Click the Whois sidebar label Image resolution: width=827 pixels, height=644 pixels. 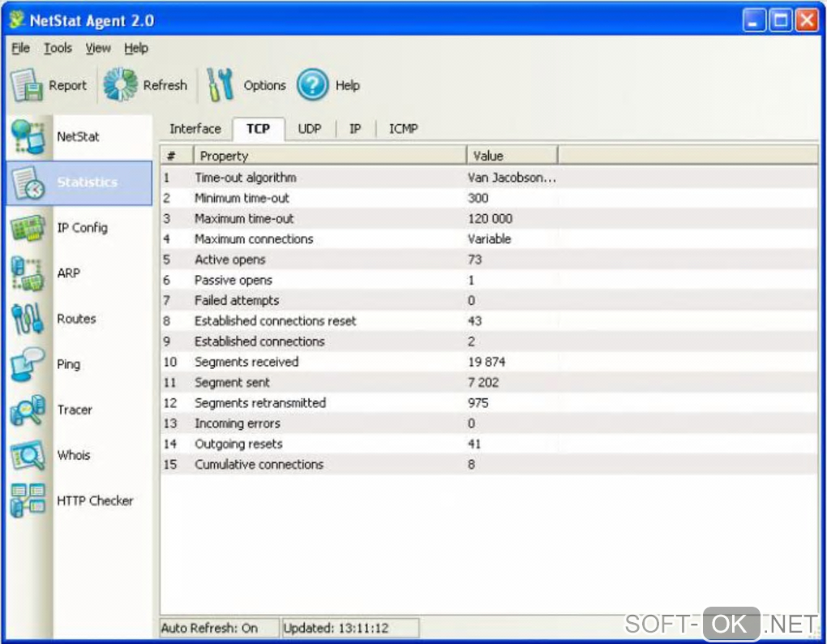coord(74,455)
